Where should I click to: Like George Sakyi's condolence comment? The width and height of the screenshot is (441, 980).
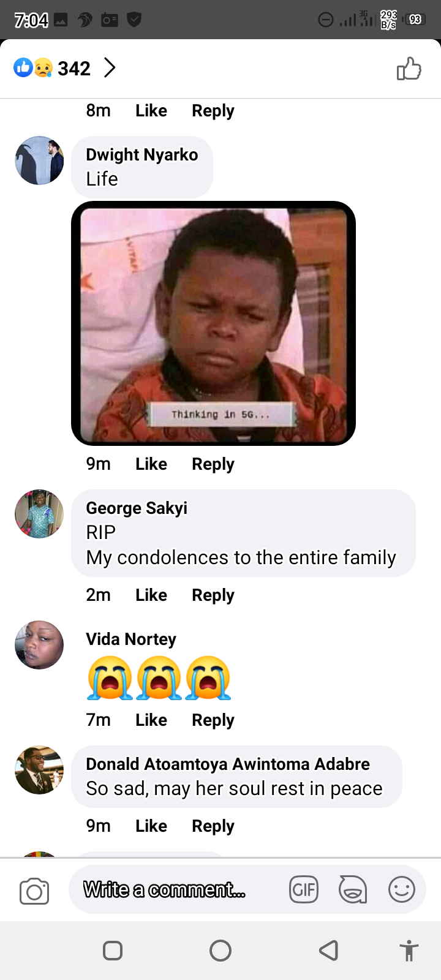coord(151,595)
